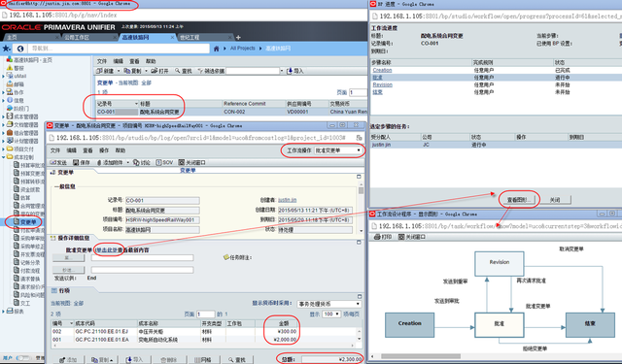Click the 关闭窗口 icon in change form toolbar
The height and width of the screenshot is (364, 622).
pyautogui.click(x=182, y=162)
